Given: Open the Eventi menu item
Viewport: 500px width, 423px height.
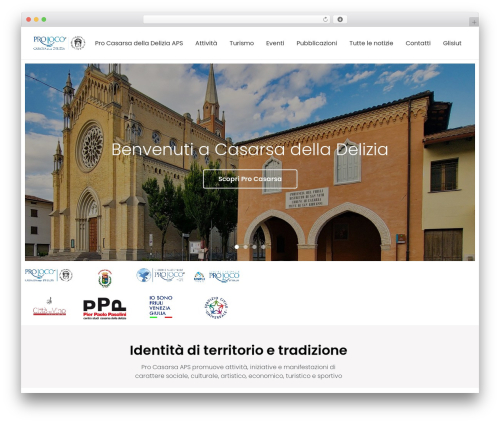Looking at the screenshot, I should coord(275,43).
